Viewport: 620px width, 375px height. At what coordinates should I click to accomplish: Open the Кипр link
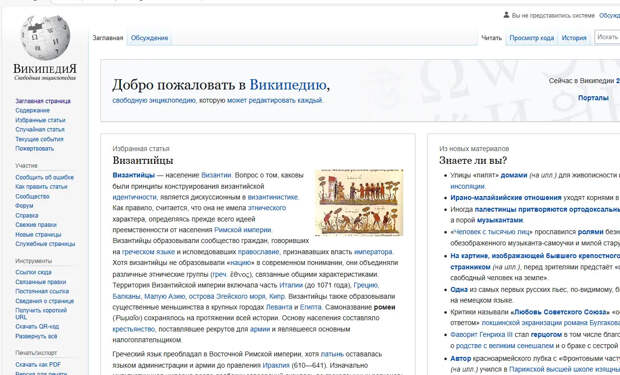277,296
